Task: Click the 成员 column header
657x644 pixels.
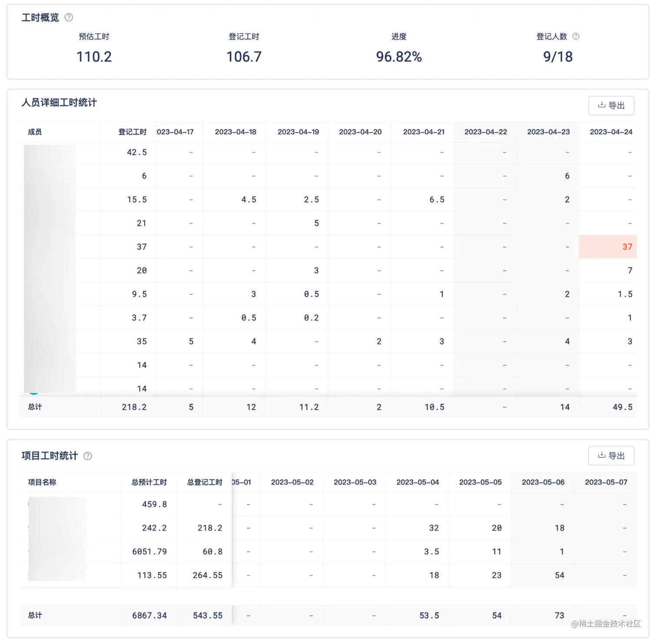Action: 35,132
